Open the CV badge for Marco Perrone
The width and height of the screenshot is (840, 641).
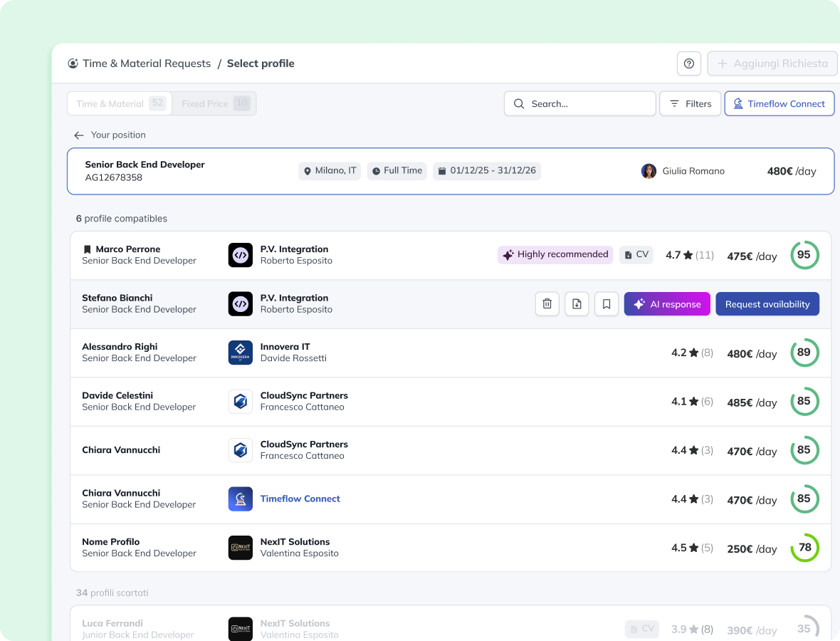pyautogui.click(x=636, y=254)
